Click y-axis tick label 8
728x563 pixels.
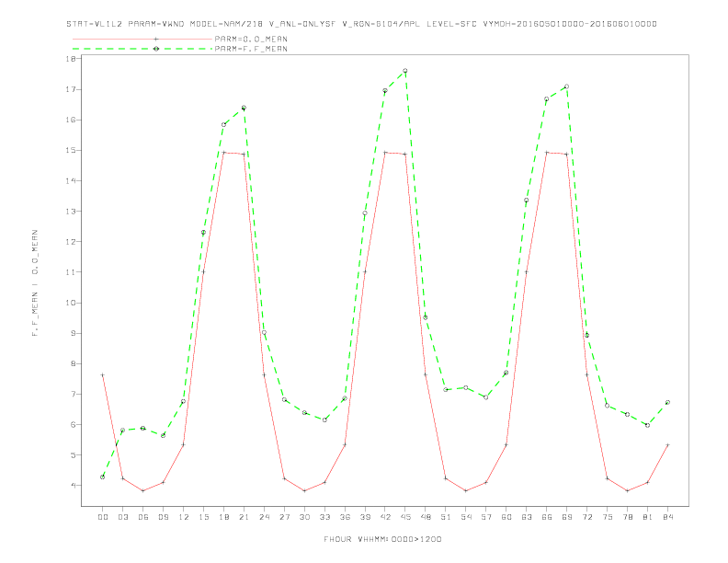73,363
